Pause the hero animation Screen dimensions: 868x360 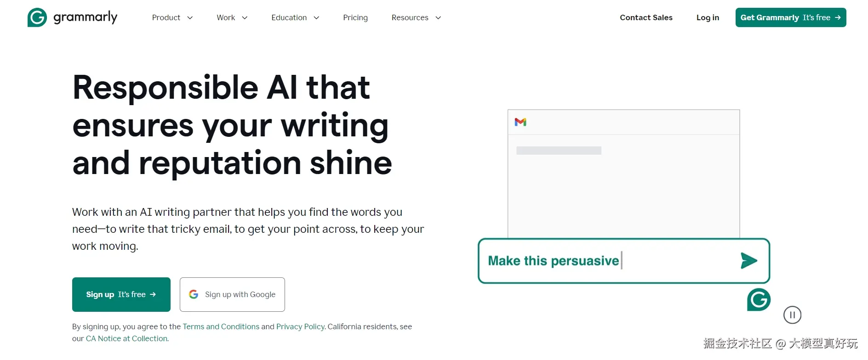(x=792, y=315)
